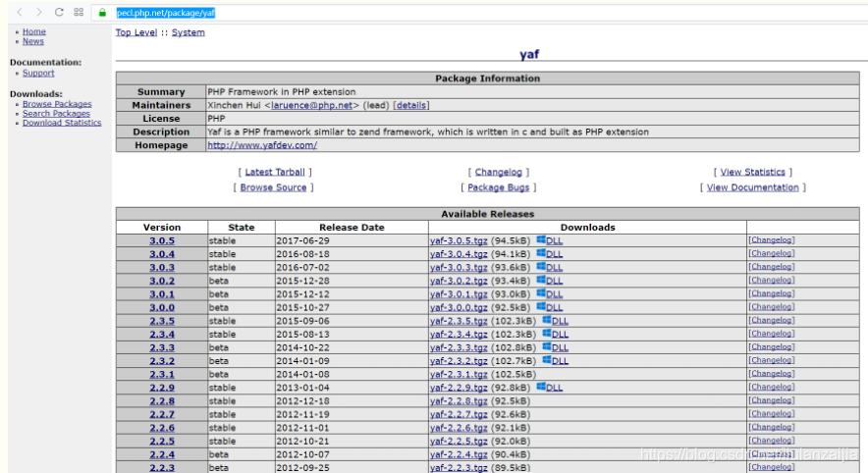This screenshot has width=868, height=473.
Task: Download Windows DLL for yaf 2.3.5
Action: (x=555, y=321)
